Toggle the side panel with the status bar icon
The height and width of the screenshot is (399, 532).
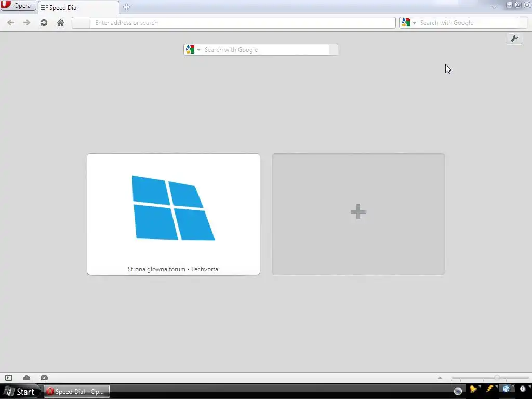pos(9,378)
